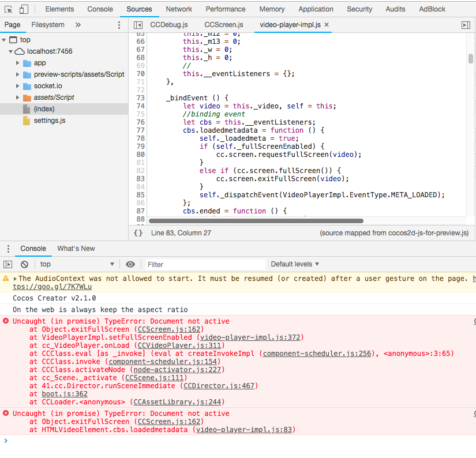Show more navigator tabs chevron
This screenshot has height=458, width=476.
click(x=78, y=25)
